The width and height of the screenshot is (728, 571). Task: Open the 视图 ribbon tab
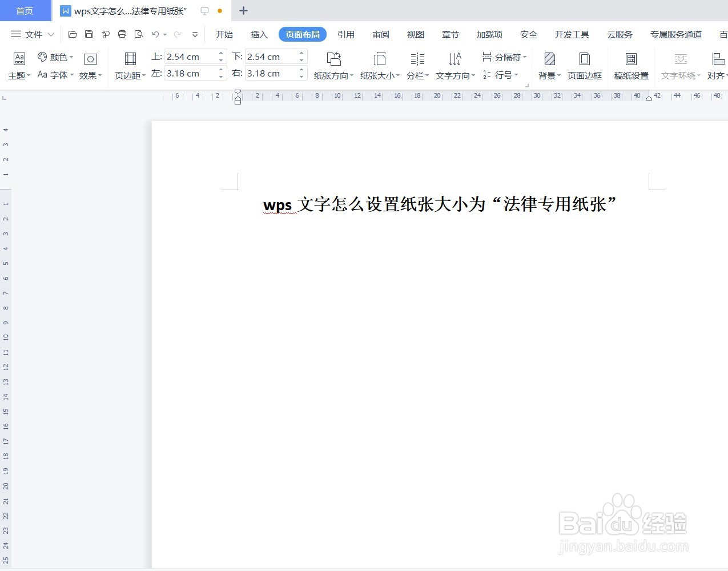416,34
